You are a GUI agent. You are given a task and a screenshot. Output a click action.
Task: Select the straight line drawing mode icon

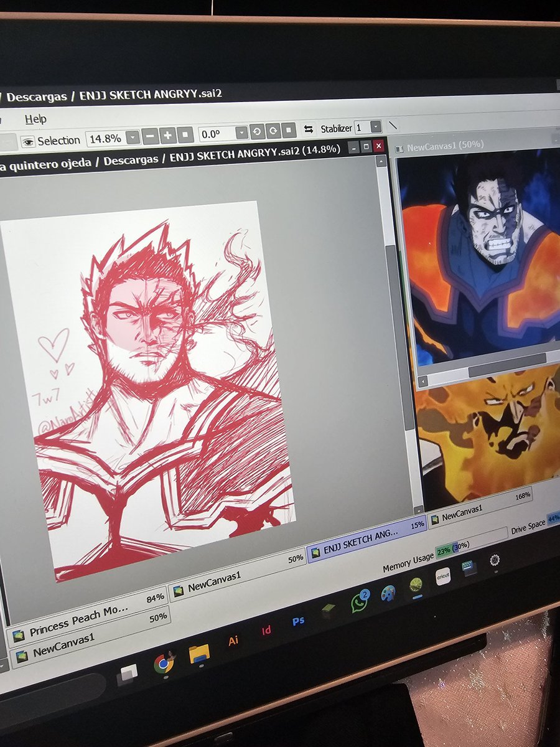pyautogui.click(x=393, y=125)
